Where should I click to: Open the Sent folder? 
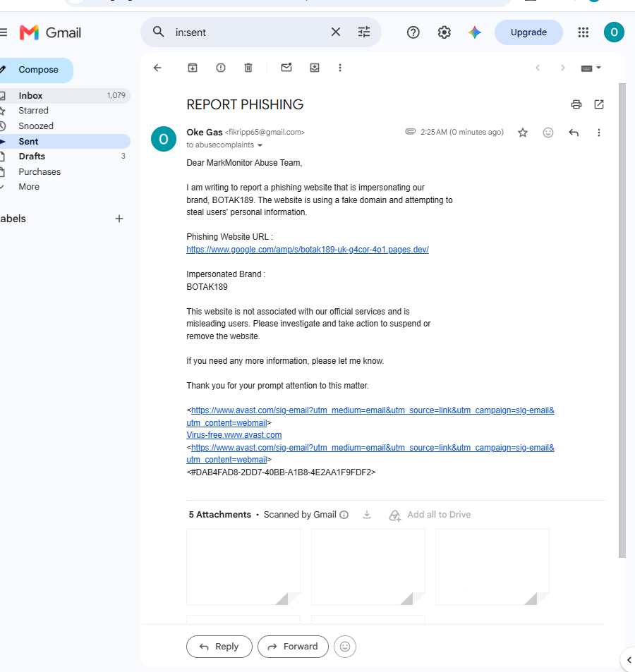tap(64, 142)
